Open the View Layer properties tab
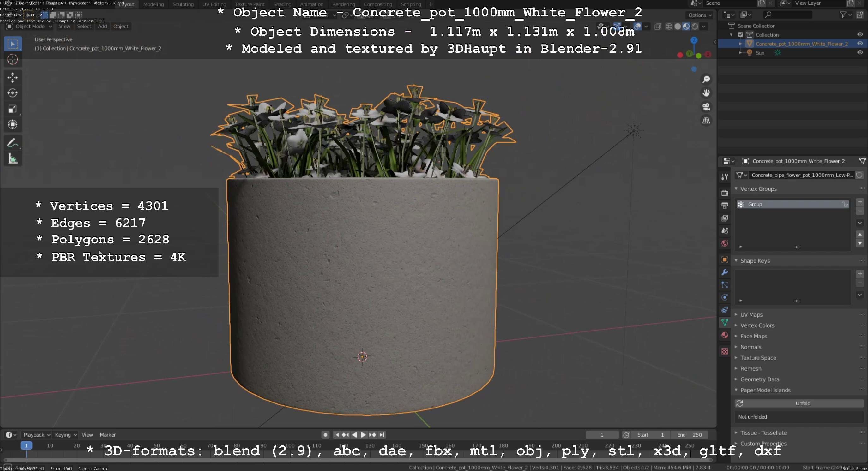868x471 pixels. coord(725,218)
